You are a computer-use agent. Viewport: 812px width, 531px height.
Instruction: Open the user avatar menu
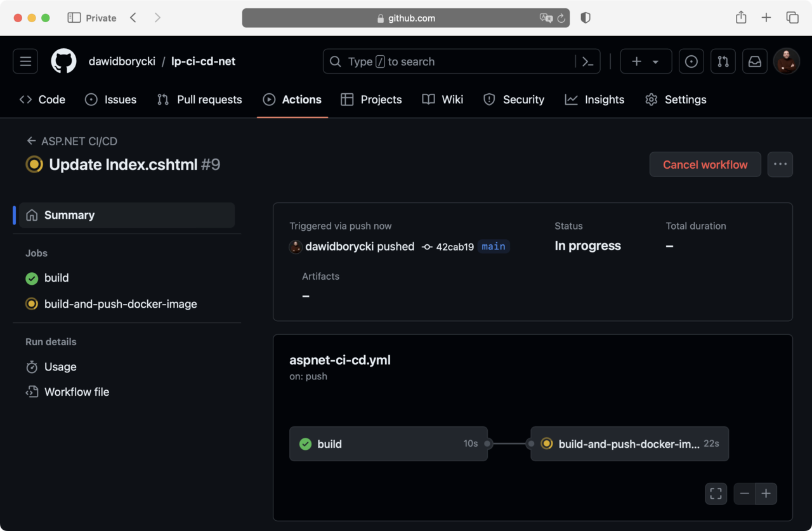(x=787, y=62)
